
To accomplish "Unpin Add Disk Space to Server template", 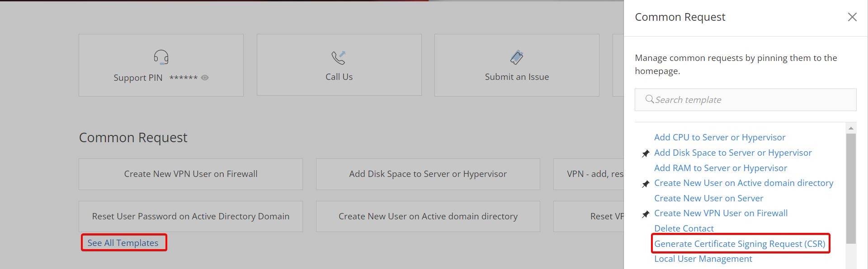I will pos(646,153).
